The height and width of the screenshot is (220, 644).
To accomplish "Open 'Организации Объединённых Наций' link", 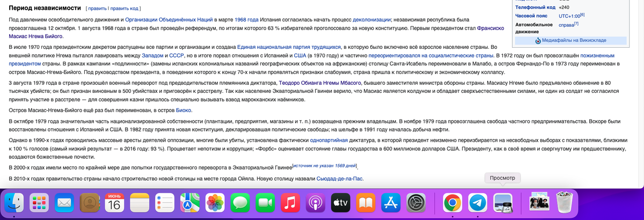I will click(170, 20).
